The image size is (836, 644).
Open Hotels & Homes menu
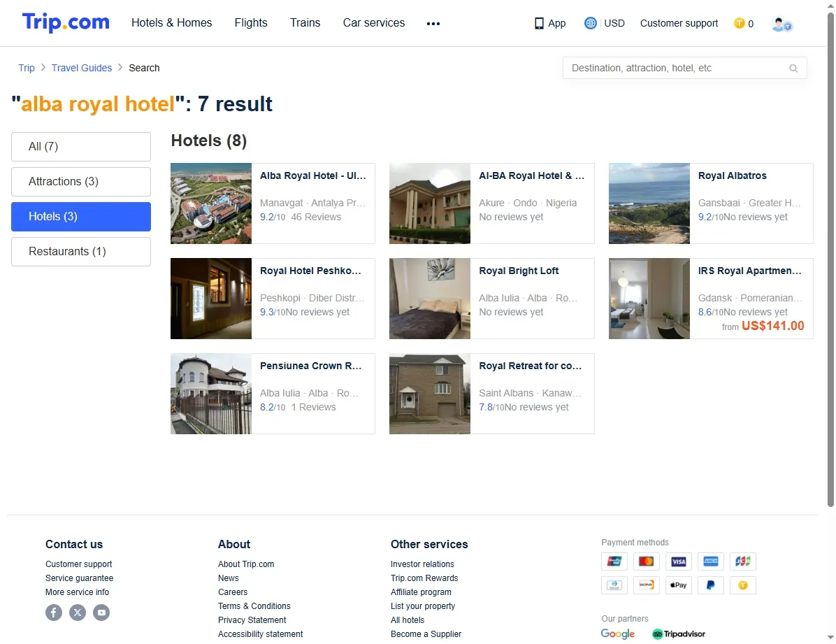[172, 22]
